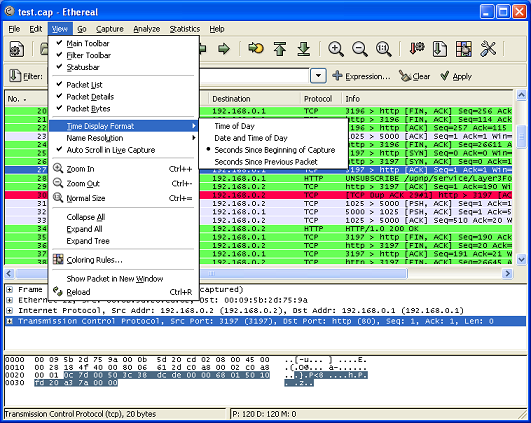Select Time of Day format
Image resolution: width=531 pixels, height=423 pixels.
tap(273, 126)
